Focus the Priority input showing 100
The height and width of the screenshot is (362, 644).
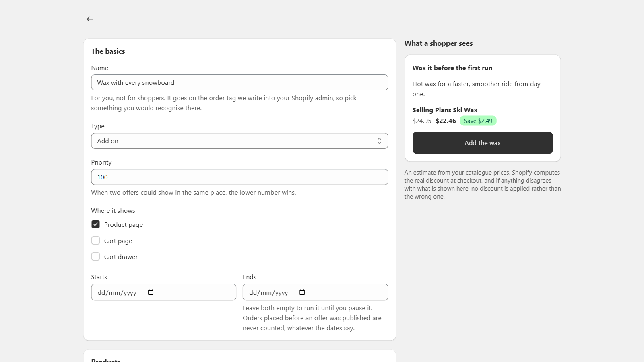(239, 177)
